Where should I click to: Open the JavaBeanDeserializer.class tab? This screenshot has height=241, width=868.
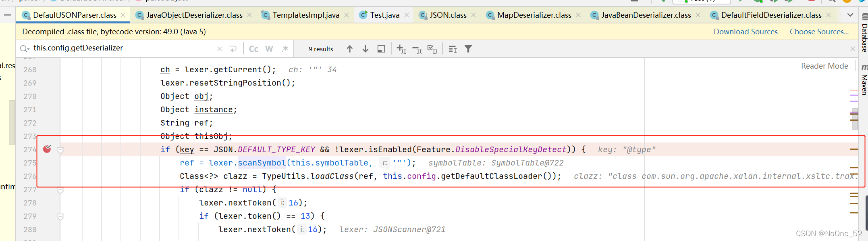coord(646,15)
